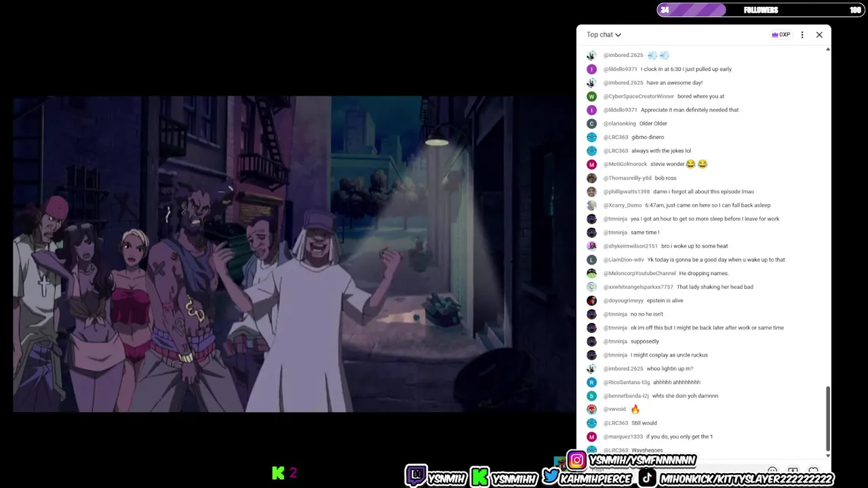
Task: Click the R avatar of RicoSantana-t3g
Action: 591,382
